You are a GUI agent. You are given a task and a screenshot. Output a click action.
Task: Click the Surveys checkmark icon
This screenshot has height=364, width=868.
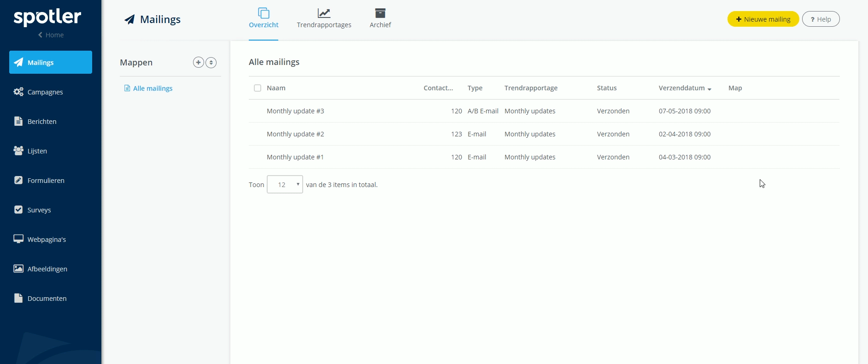click(18, 210)
